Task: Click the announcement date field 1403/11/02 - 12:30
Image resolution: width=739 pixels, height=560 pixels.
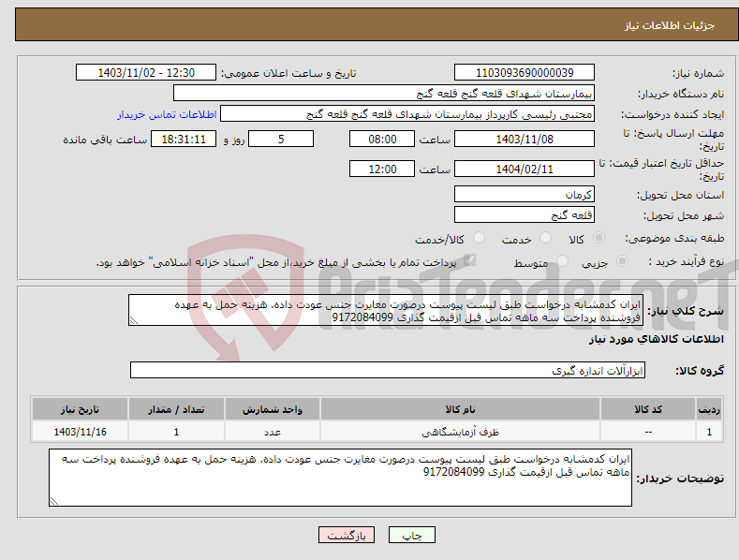Action: pyautogui.click(x=146, y=73)
